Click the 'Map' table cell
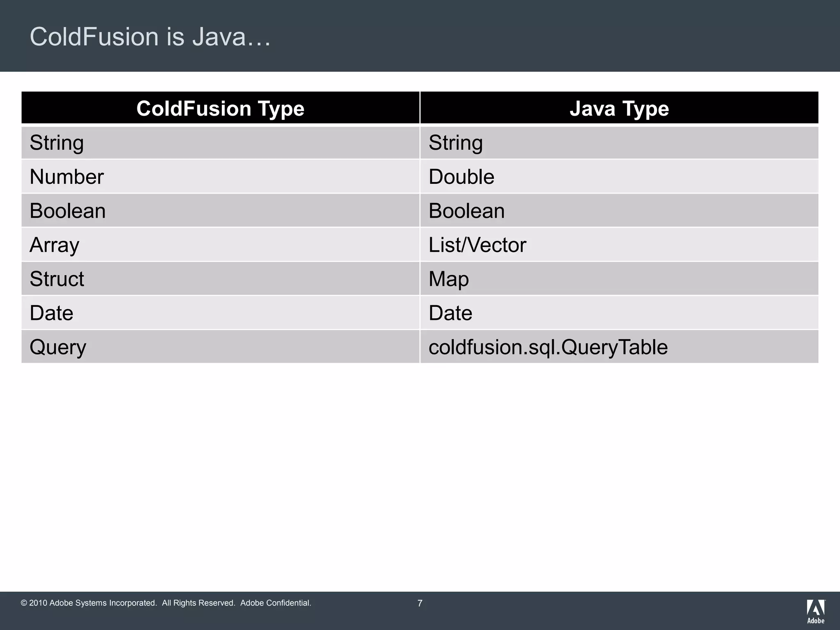840x630 pixels. [619, 279]
